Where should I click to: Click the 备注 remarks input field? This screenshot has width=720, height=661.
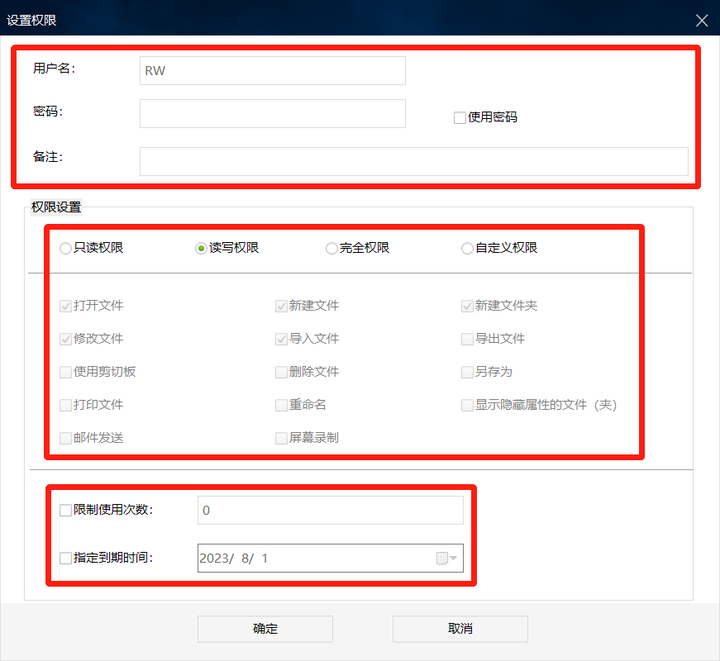tap(414, 161)
